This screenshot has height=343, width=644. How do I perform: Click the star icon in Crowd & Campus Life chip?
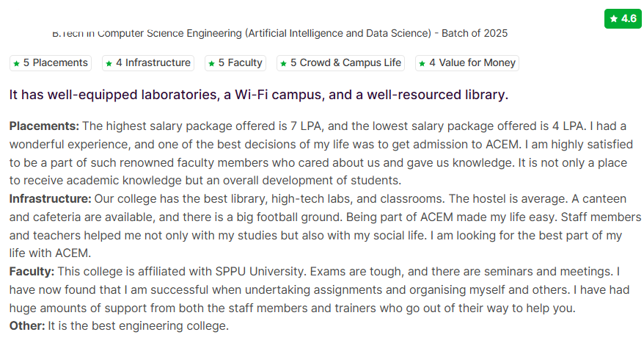pyautogui.click(x=283, y=64)
